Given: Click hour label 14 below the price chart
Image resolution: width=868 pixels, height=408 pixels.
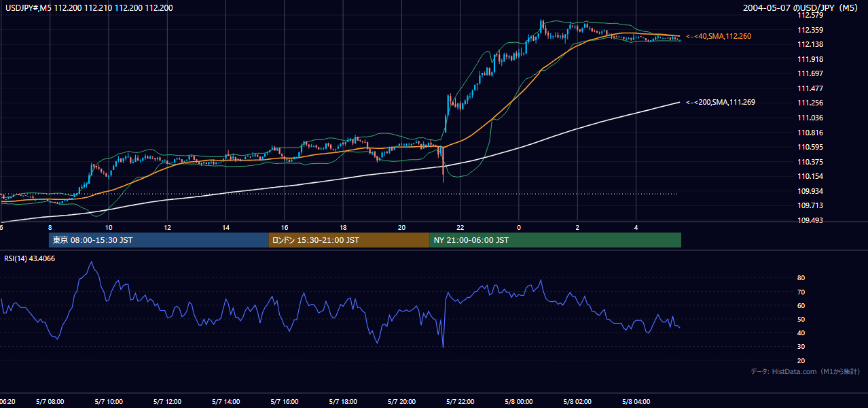Looking at the screenshot, I should click(225, 227).
